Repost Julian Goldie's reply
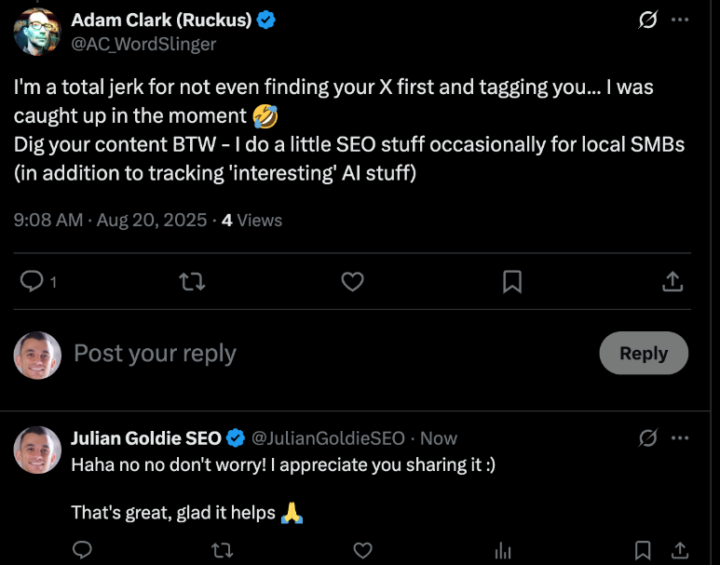The image size is (720, 565). click(224, 550)
